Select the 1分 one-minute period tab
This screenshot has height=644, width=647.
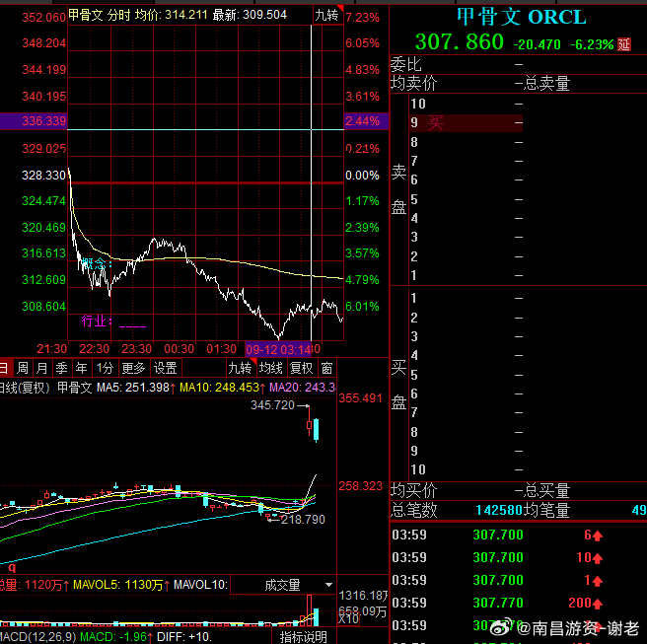click(x=105, y=368)
